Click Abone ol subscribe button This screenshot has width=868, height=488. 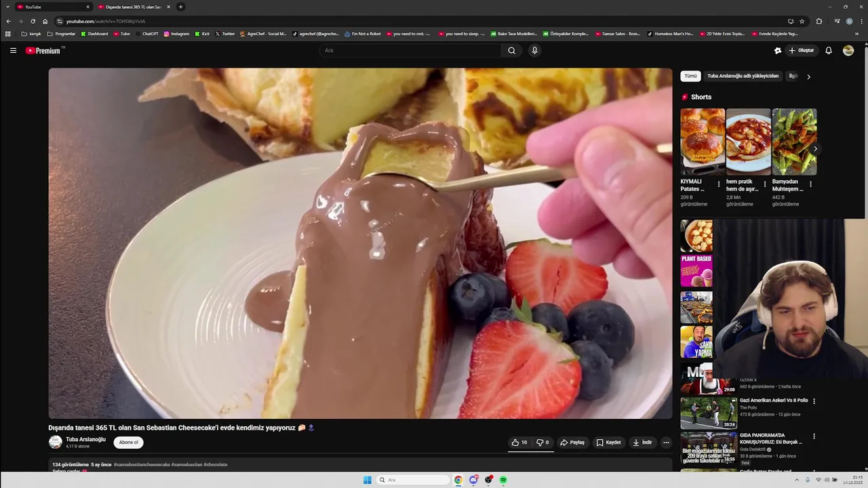coord(128,443)
